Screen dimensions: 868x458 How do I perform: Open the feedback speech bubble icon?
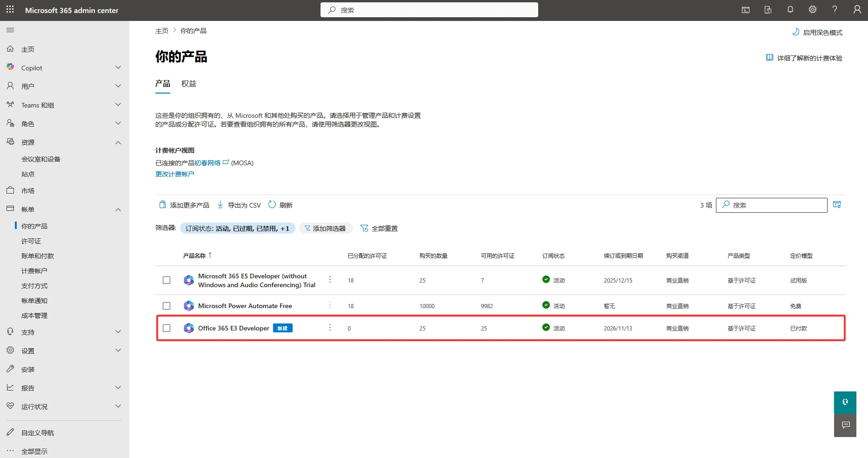(x=845, y=425)
